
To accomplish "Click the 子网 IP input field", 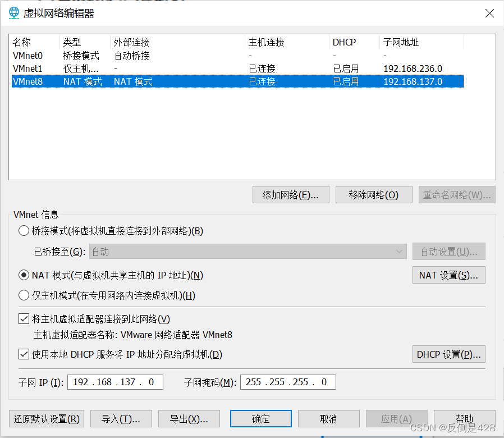I will click(115, 382).
